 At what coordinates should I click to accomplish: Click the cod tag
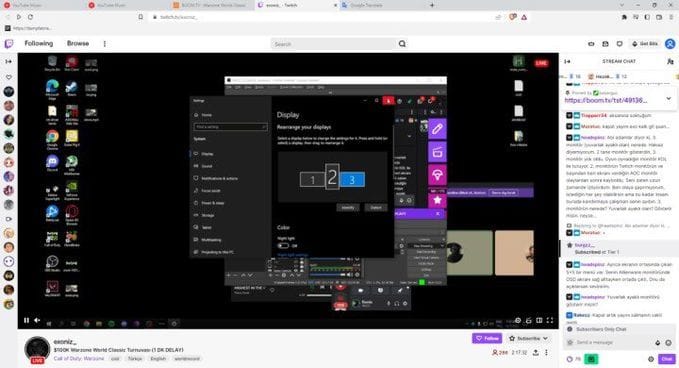[x=115, y=358]
